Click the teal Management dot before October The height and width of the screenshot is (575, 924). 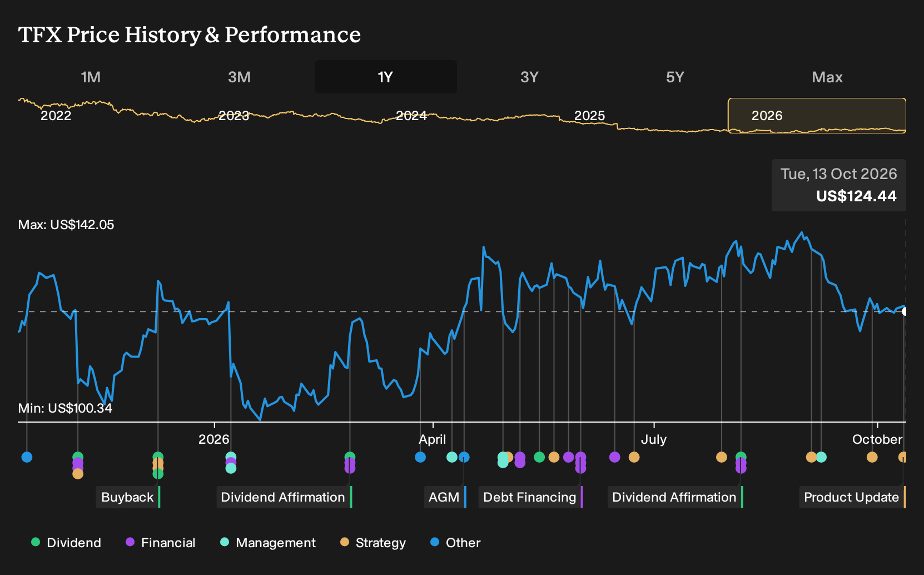(821, 457)
